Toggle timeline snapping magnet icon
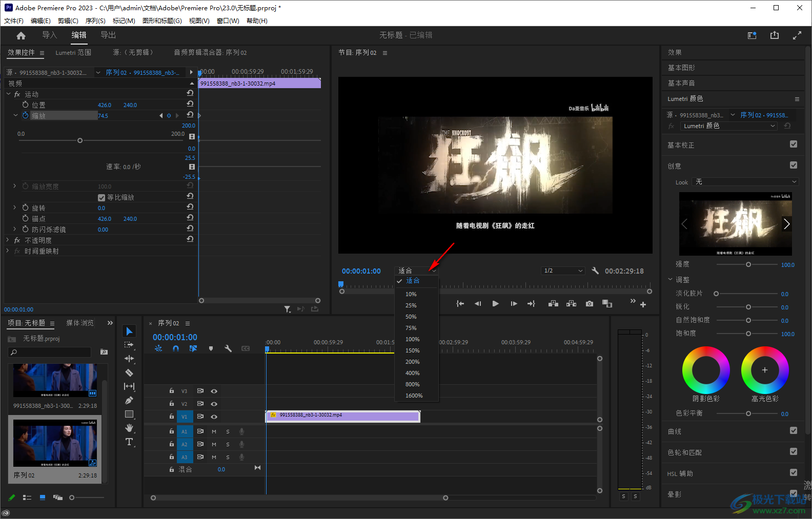The image size is (812, 519). pyautogui.click(x=176, y=348)
